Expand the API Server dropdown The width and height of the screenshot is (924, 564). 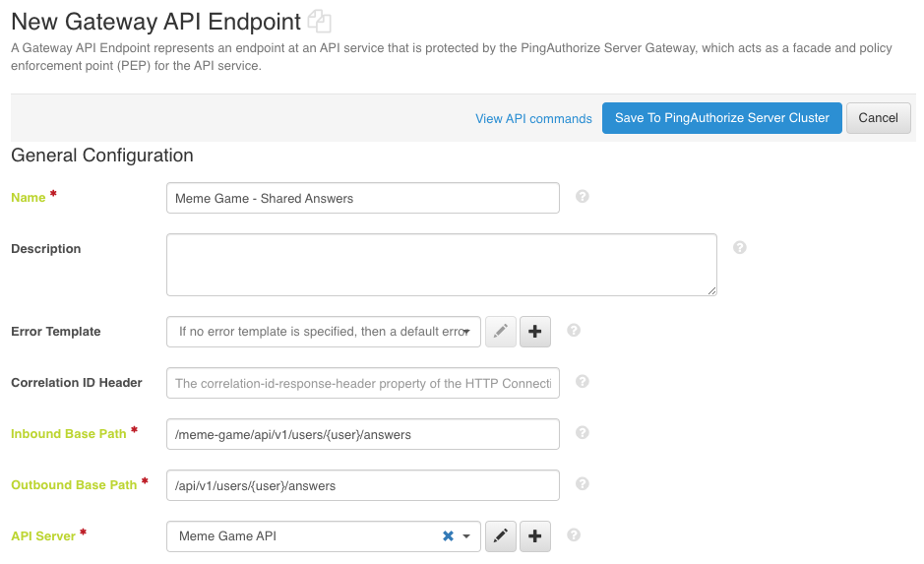(466, 536)
